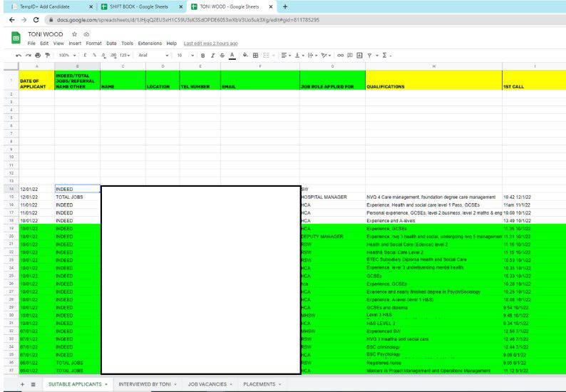Screen dimensions: 566x392
Task: Switch to the JOB VACANCIES sheet tab
Action: click(x=207, y=384)
